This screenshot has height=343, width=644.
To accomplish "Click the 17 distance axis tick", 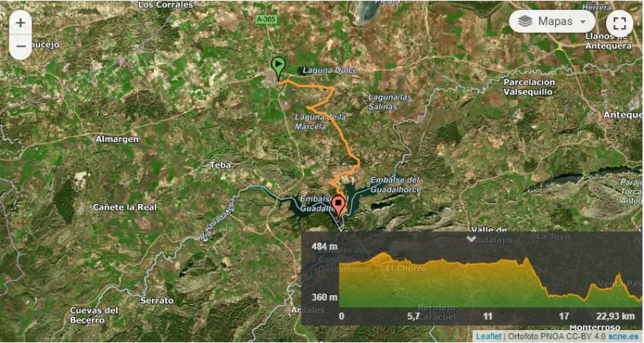I will (564, 317).
